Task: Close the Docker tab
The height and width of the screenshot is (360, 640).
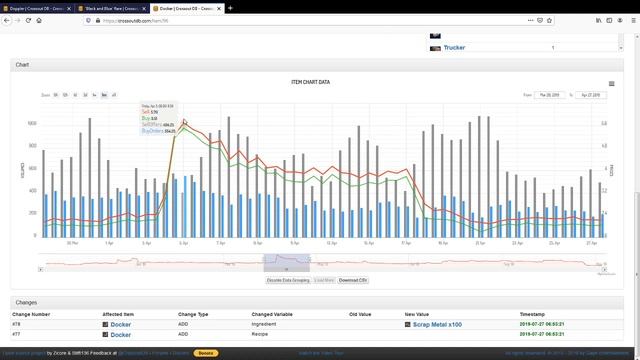Action: (219, 9)
